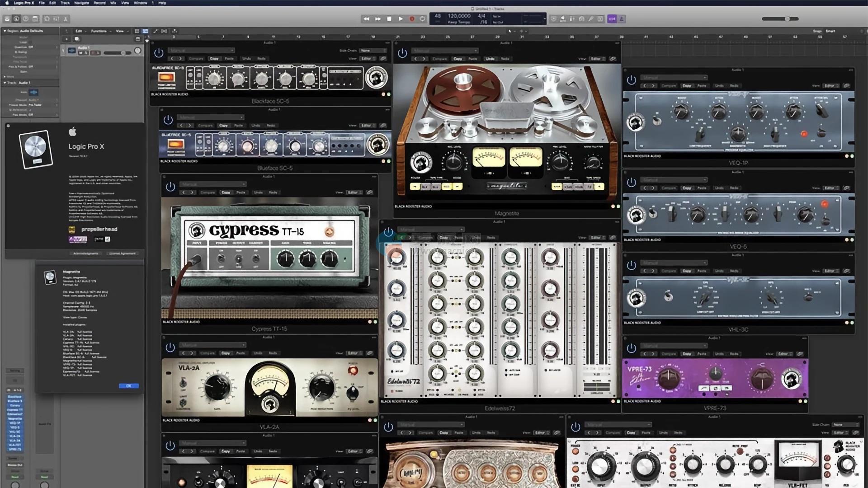The image size is (868, 488).
Task: Toggle the Cycle mode button
Action: (x=423, y=19)
